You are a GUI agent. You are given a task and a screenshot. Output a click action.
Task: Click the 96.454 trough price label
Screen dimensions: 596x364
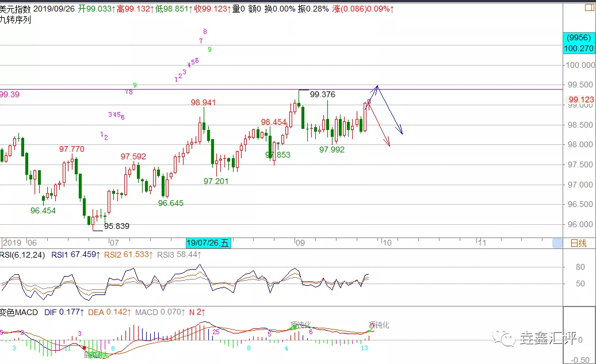(43, 210)
